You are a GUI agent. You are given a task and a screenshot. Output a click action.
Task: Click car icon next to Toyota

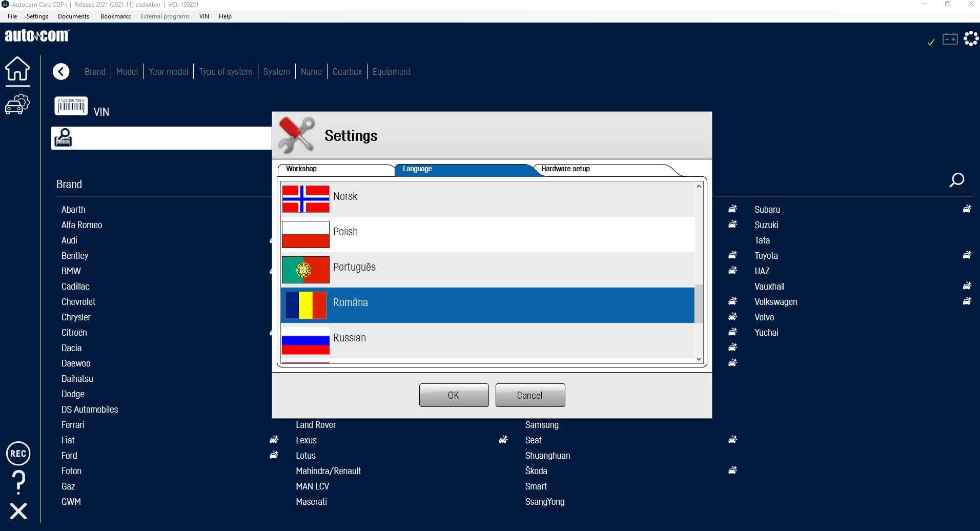click(967, 255)
